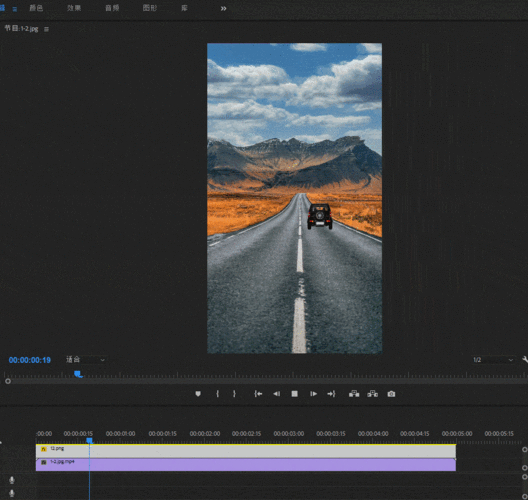This screenshot has width=528, height=500.
Task: Export a frame with the camera icon
Action: coord(391,394)
